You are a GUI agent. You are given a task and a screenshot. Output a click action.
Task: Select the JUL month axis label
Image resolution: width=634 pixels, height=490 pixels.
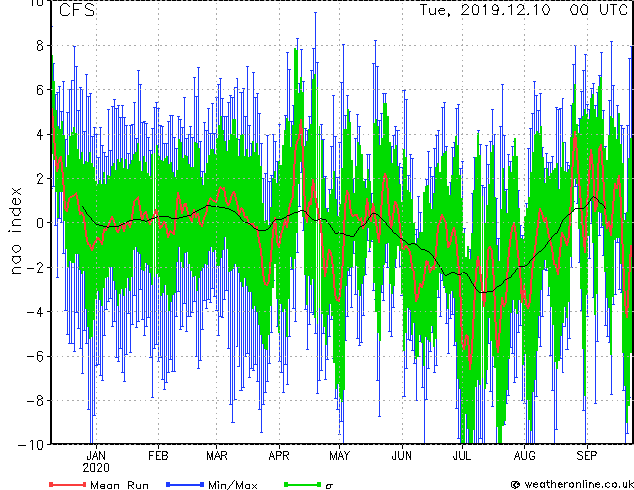tap(462, 456)
